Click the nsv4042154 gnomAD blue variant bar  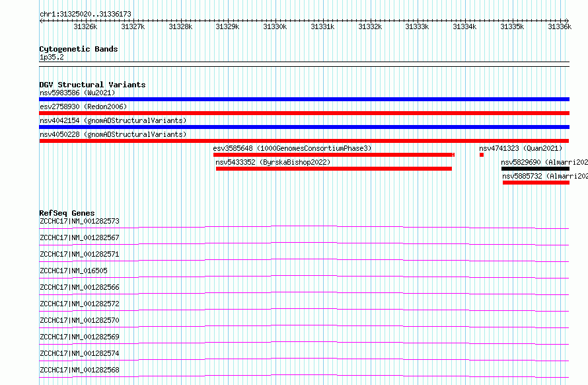(x=304, y=127)
